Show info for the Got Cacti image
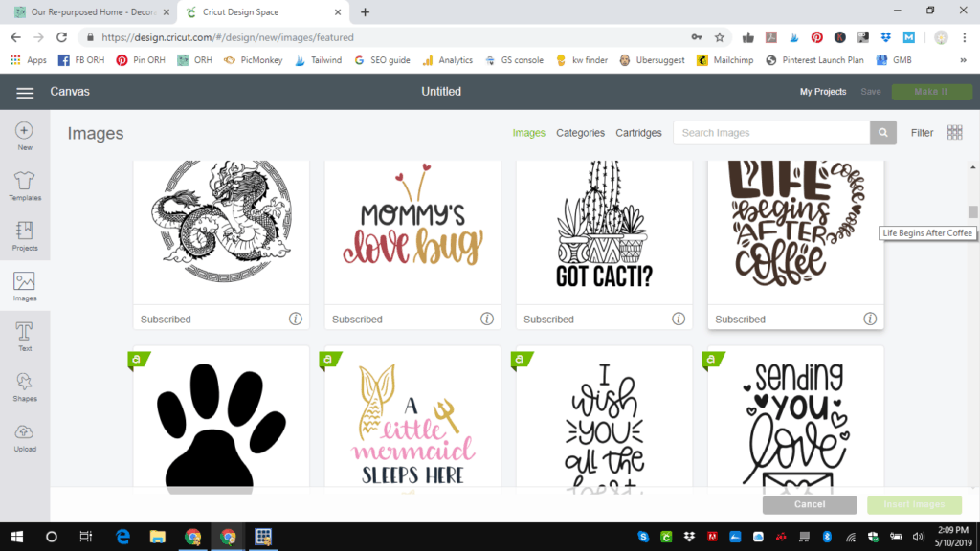Screen dimensions: 980x551 click(678, 319)
